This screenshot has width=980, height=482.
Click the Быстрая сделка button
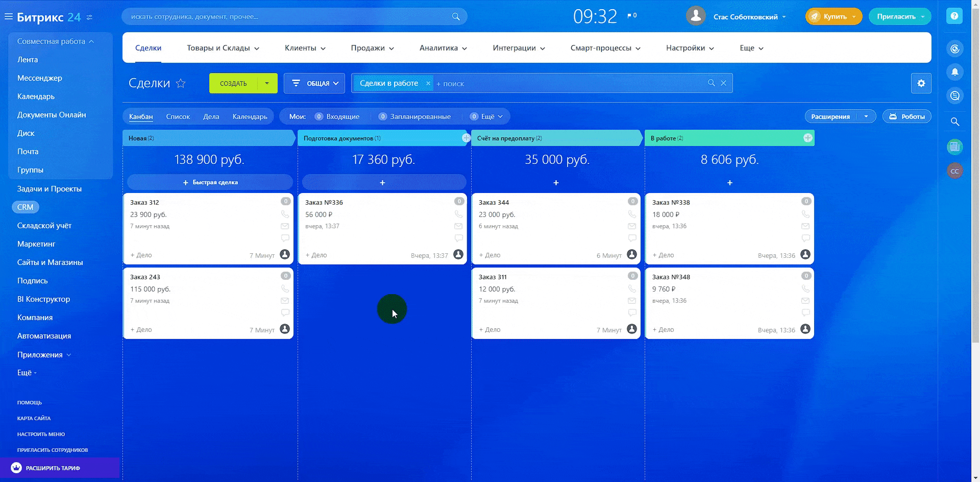point(210,182)
